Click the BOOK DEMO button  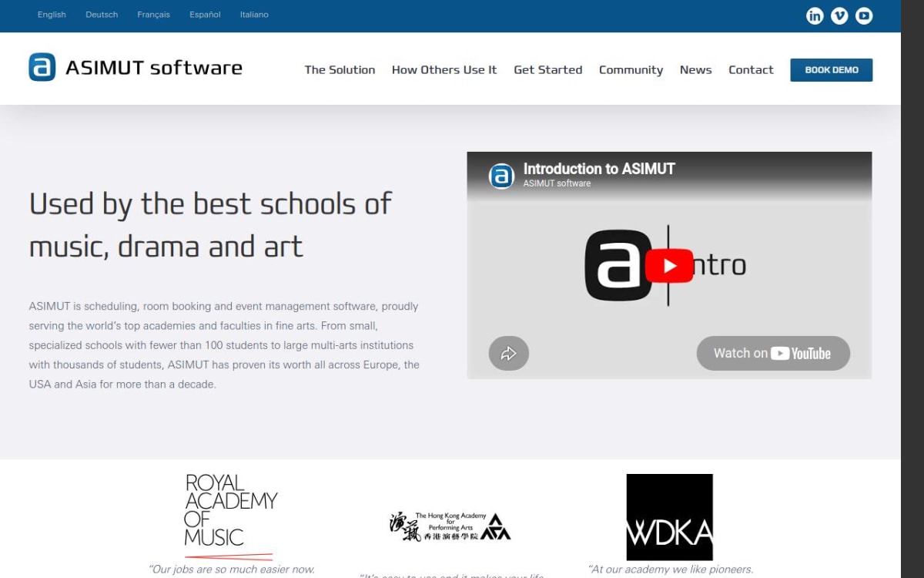(x=832, y=70)
